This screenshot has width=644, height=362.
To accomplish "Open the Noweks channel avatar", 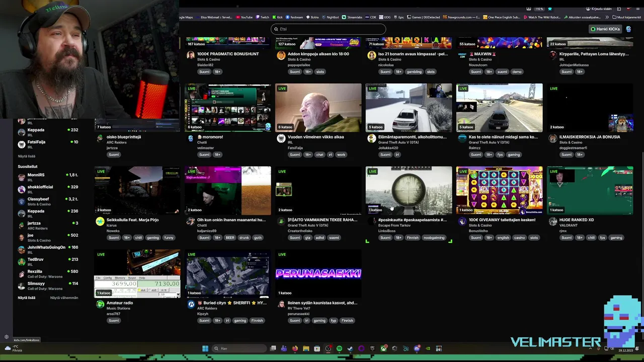I will (100, 221).
